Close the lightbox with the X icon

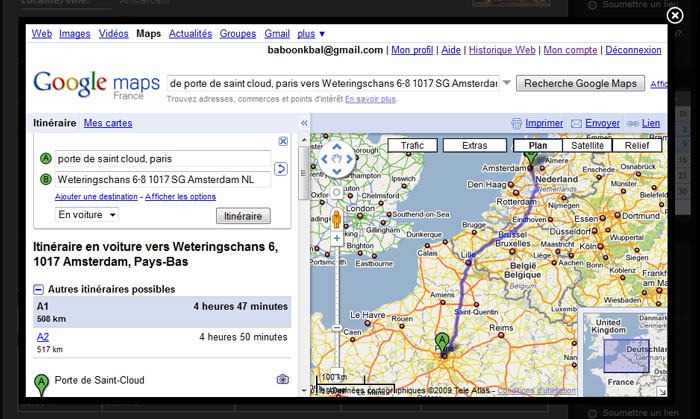pyautogui.click(x=675, y=16)
